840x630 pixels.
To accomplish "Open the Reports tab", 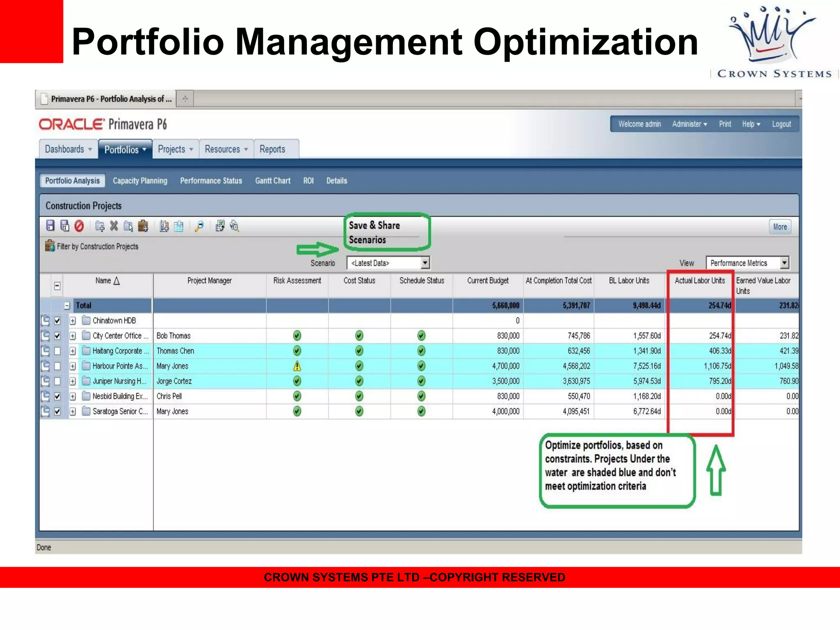I will point(276,149).
